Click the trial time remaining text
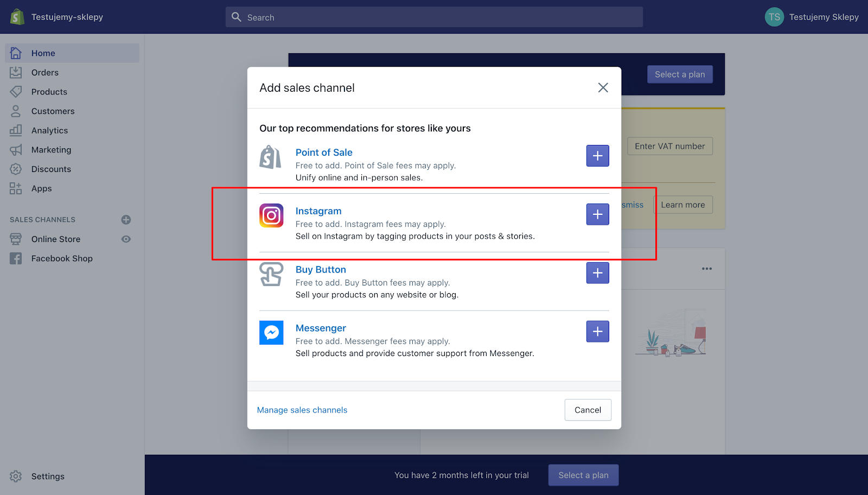Screen dimensions: 868x495 tap(462, 475)
